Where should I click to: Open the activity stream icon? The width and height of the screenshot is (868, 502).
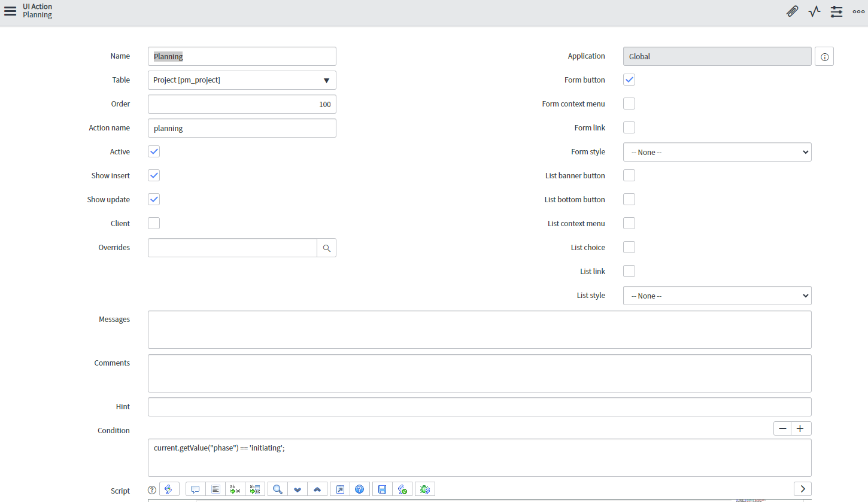point(814,11)
